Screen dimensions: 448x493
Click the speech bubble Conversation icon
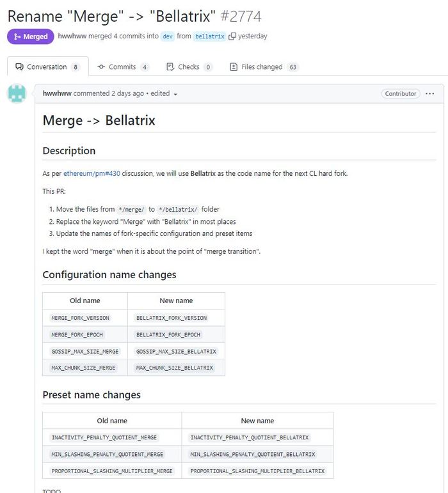20,67
